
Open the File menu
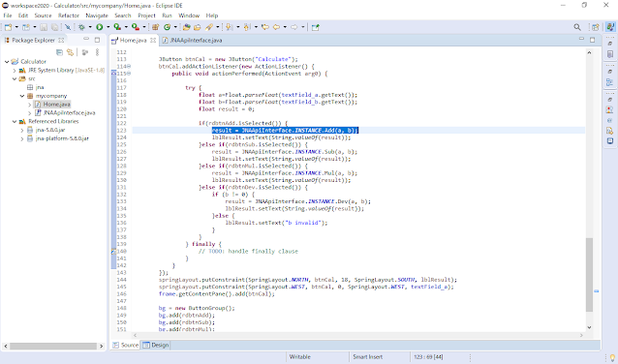8,15
